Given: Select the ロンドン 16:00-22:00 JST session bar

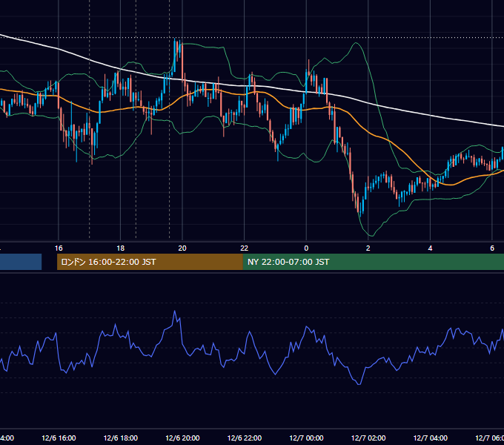Looking at the screenshot, I should click(x=150, y=262).
